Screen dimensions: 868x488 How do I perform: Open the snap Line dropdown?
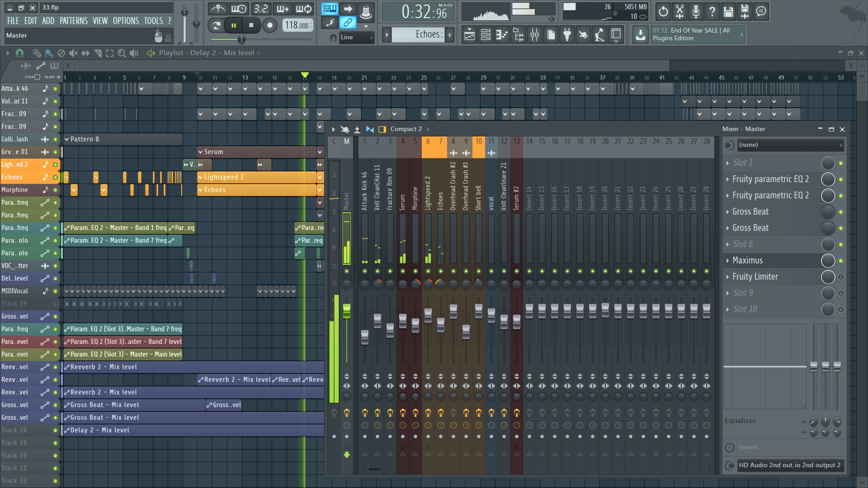point(357,38)
